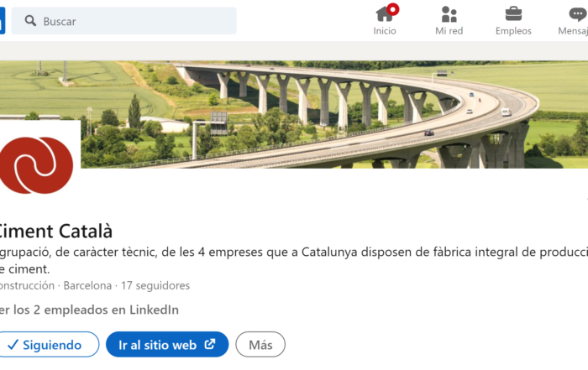
Task: Go to the company website button
Action: pyautogui.click(x=167, y=344)
